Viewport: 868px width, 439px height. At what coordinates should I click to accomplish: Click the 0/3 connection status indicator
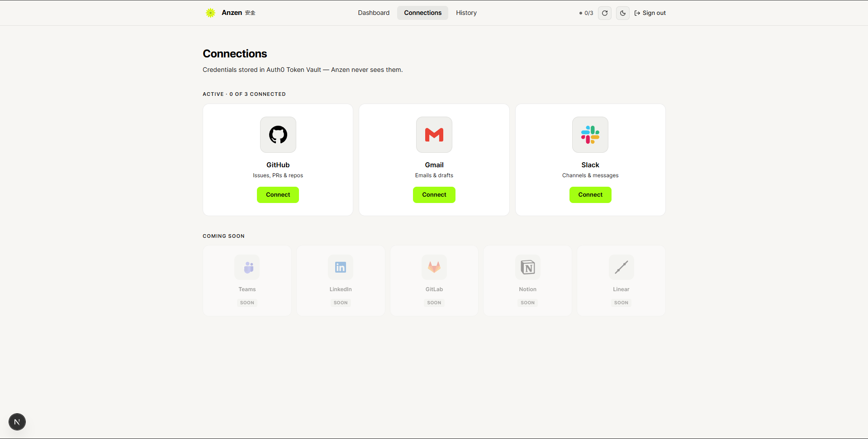coord(586,13)
